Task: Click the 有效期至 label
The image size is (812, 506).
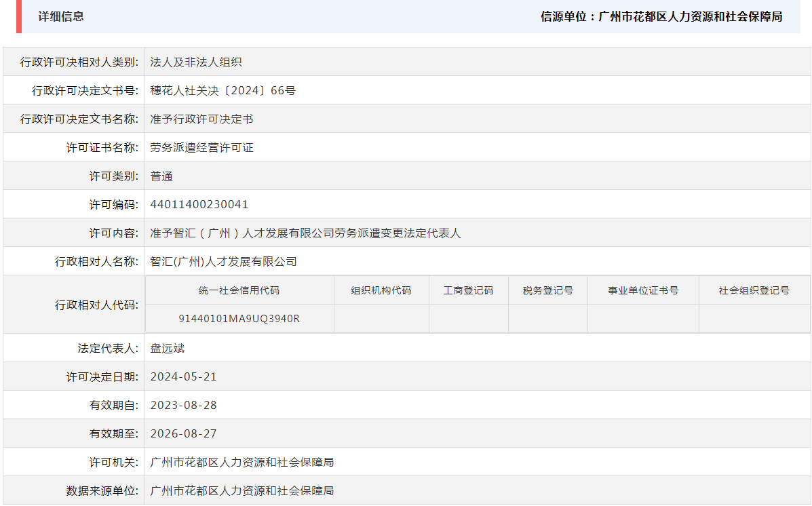Action: point(113,434)
